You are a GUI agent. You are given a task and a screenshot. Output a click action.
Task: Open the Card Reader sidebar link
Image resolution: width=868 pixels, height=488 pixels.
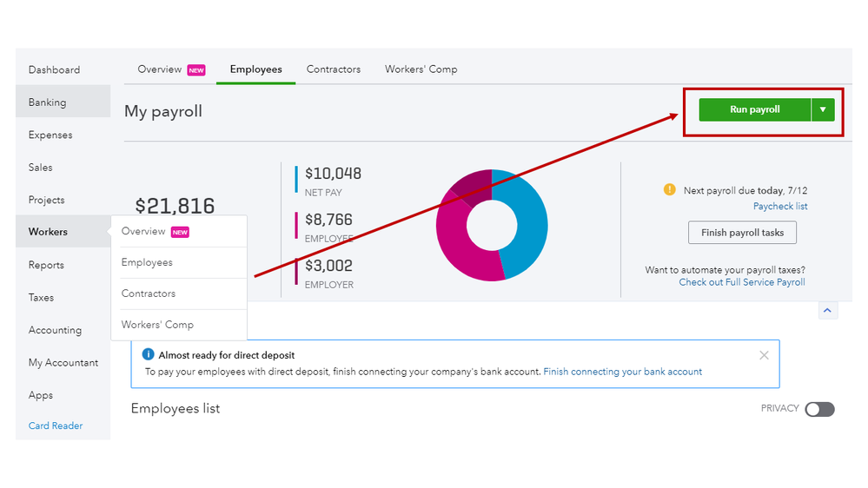56,425
